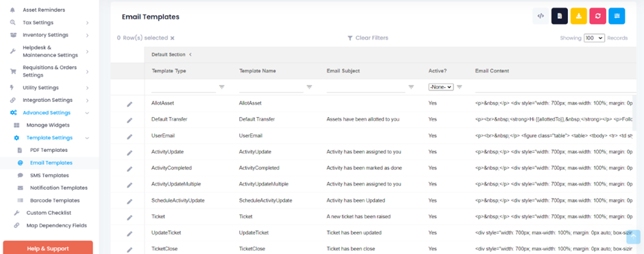This screenshot has height=254, width=644.
Task: Open Barcode Templates in the sidebar
Action: pos(55,201)
